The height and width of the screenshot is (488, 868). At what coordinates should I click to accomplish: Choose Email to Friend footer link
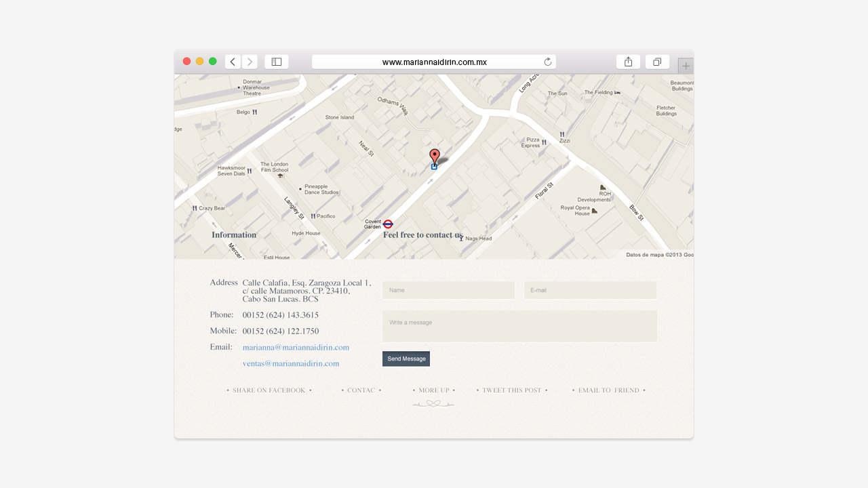[x=608, y=390]
